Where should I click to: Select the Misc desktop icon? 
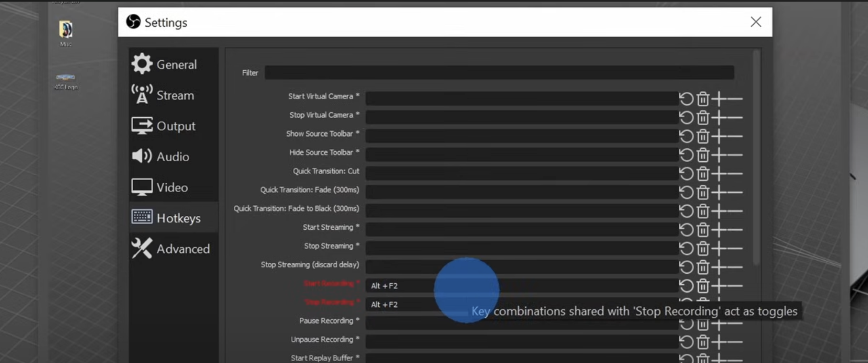point(66,34)
